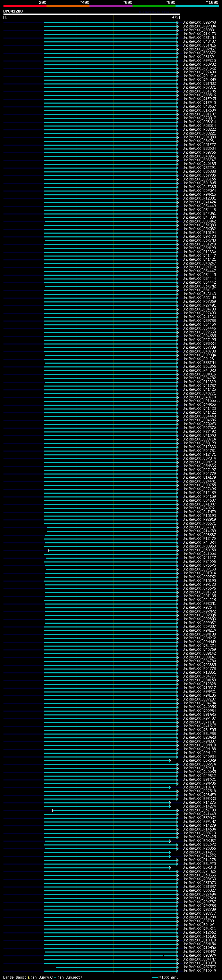
Task: Open hit UniRef100_P08222
Action: (x=199, y=129)
